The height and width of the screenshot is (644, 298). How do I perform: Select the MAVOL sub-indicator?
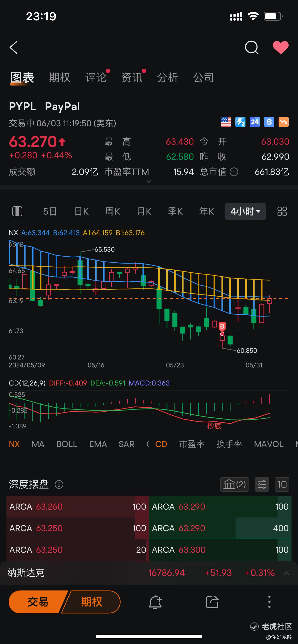pos(269,444)
